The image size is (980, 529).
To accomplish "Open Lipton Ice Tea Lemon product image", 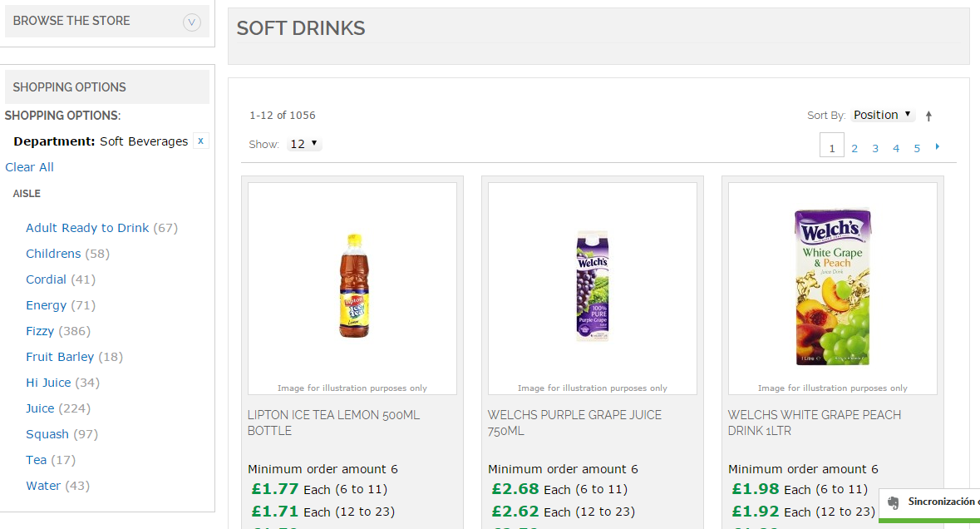I will coord(352,286).
